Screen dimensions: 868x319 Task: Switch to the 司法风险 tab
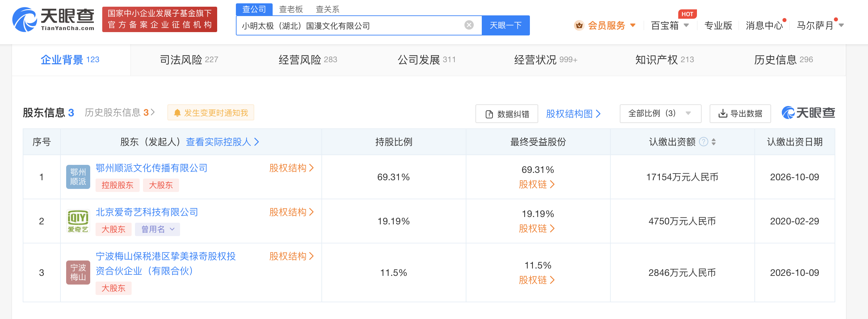click(189, 60)
